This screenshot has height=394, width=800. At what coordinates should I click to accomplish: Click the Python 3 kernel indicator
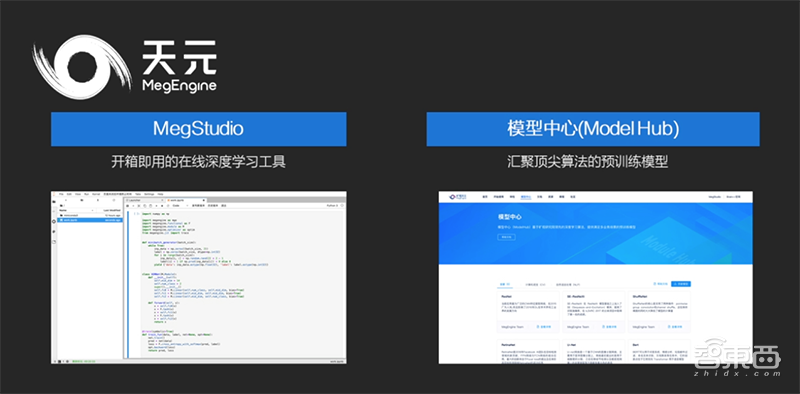tap(332, 206)
